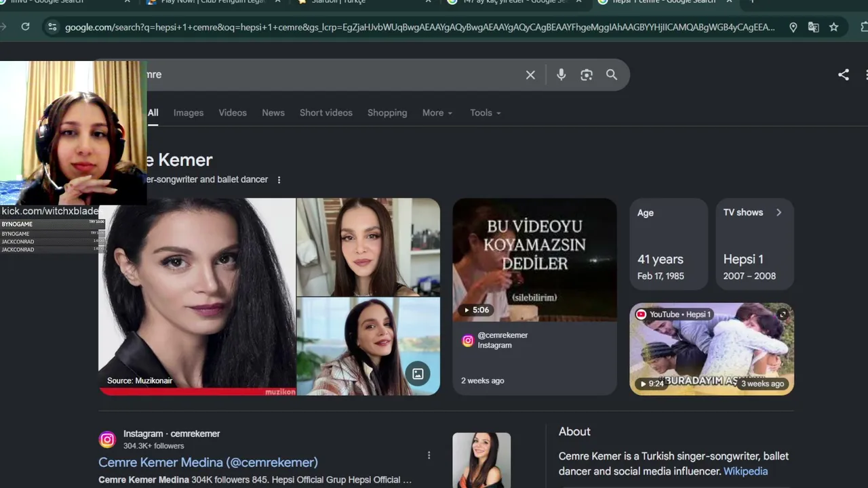The width and height of the screenshot is (868, 488).
Task: Open the Short videos tab
Action: tap(326, 113)
